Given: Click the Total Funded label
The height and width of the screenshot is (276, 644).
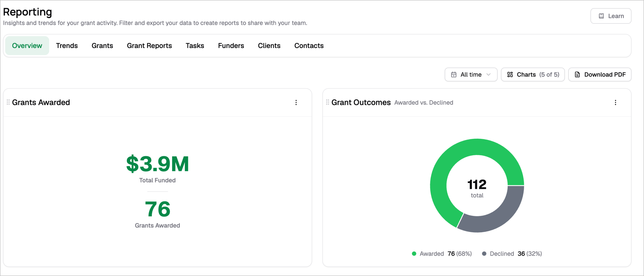Looking at the screenshot, I should click(x=157, y=180).
